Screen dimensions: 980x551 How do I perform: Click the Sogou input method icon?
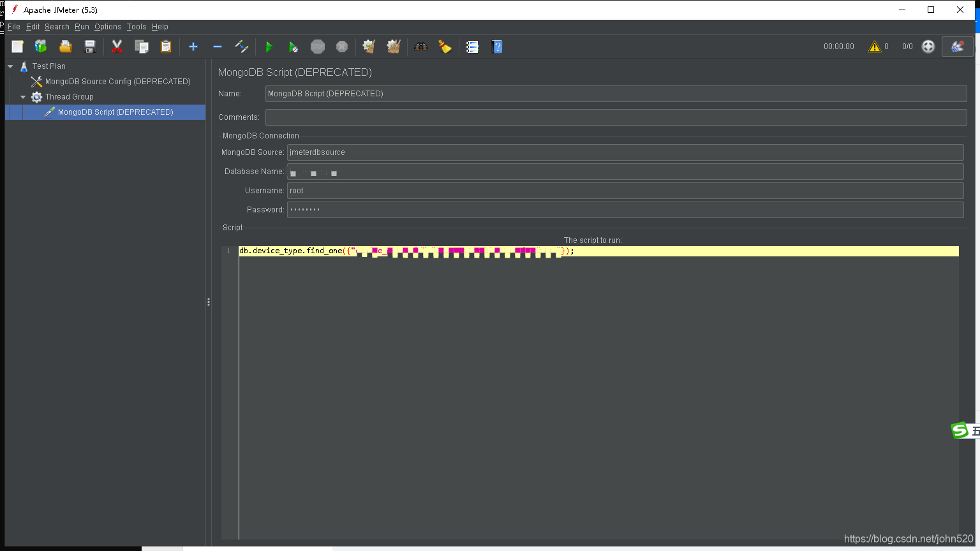click(x=960, y=431)
